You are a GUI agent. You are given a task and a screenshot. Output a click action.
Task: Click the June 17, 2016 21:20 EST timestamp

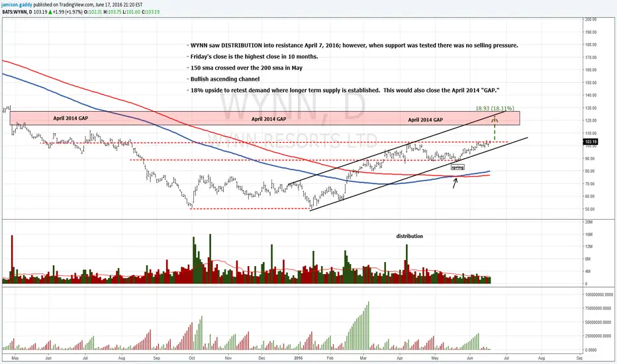pos(119,5)
